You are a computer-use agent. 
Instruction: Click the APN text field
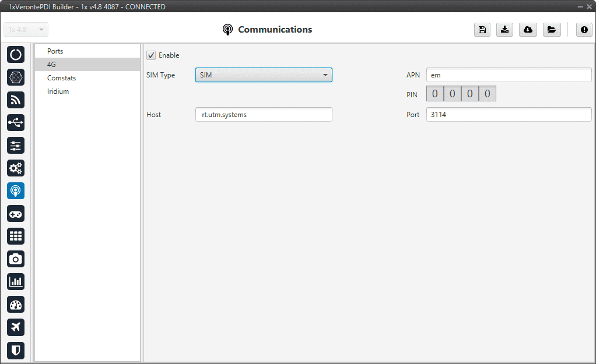tap(509, 75)
